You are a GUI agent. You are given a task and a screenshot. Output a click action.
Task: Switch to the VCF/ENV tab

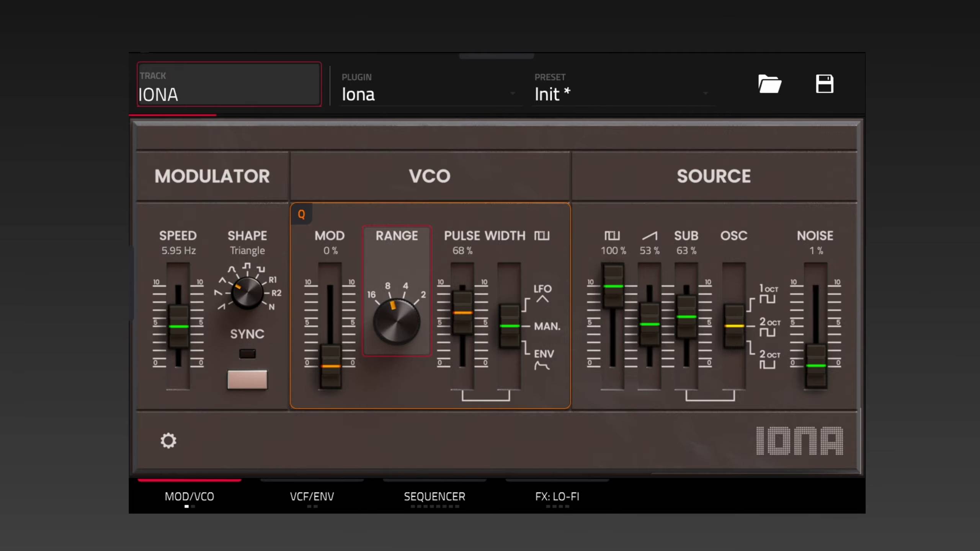[x=312, y=496]
